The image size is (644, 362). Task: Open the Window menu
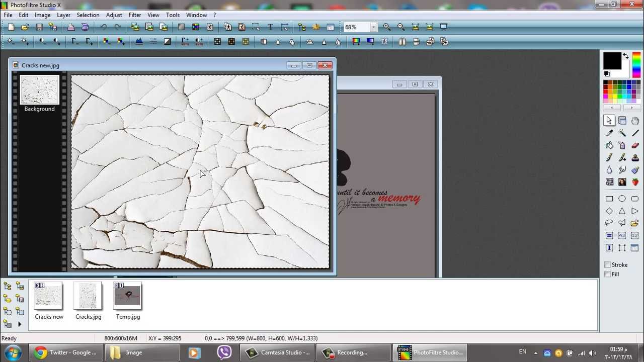(x=196, y=15)
